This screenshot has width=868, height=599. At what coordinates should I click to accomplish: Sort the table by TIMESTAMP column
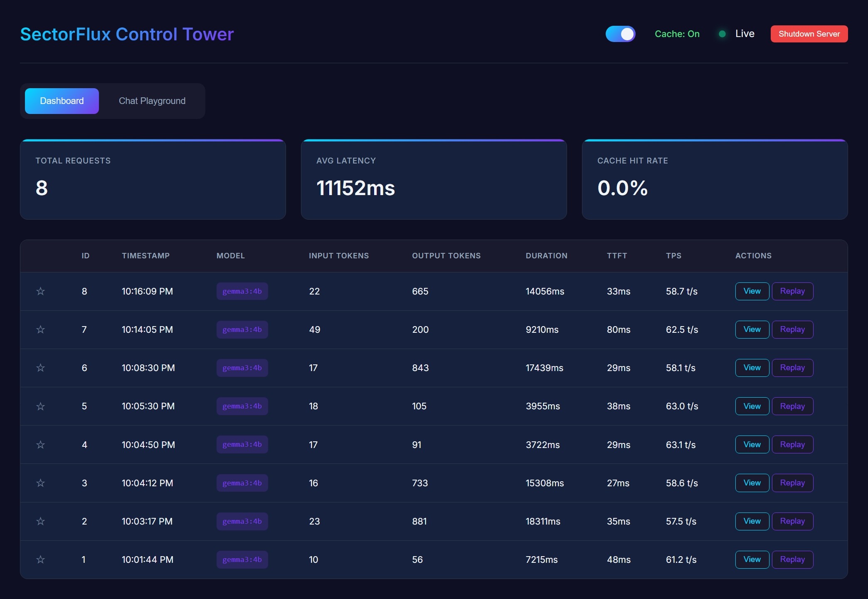click(x=146, y=255)
